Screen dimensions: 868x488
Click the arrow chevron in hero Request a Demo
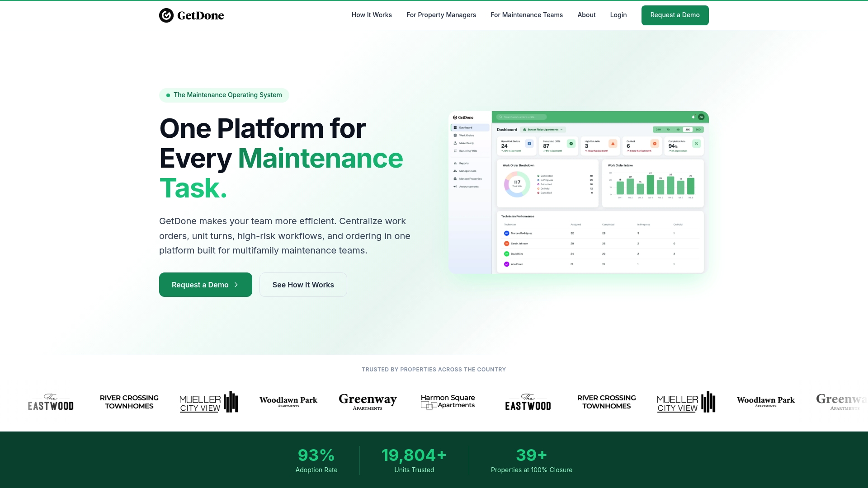point(236,285)
